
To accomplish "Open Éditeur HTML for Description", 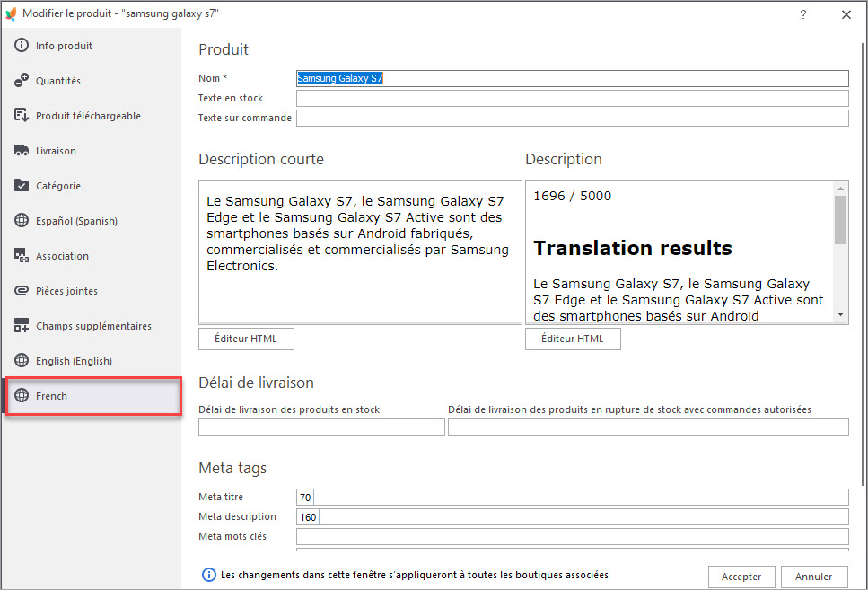I will [573, 339].
